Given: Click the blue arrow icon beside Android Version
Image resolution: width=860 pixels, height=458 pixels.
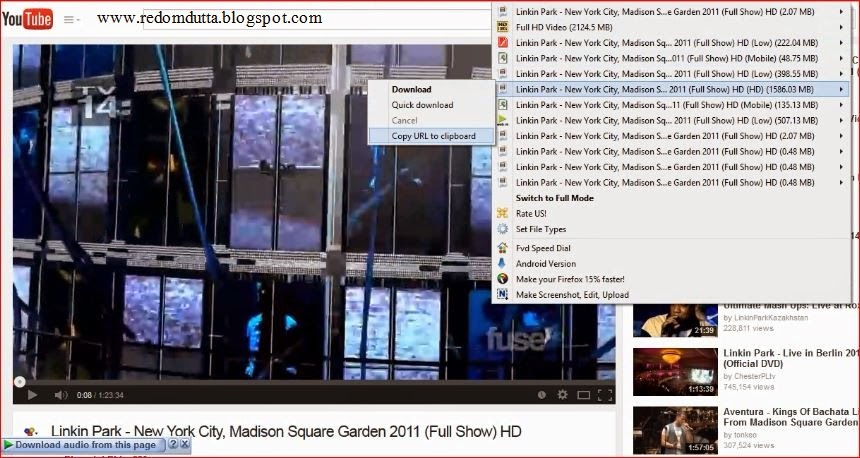Looking at the screenshot, I should [x=502, y=264].
